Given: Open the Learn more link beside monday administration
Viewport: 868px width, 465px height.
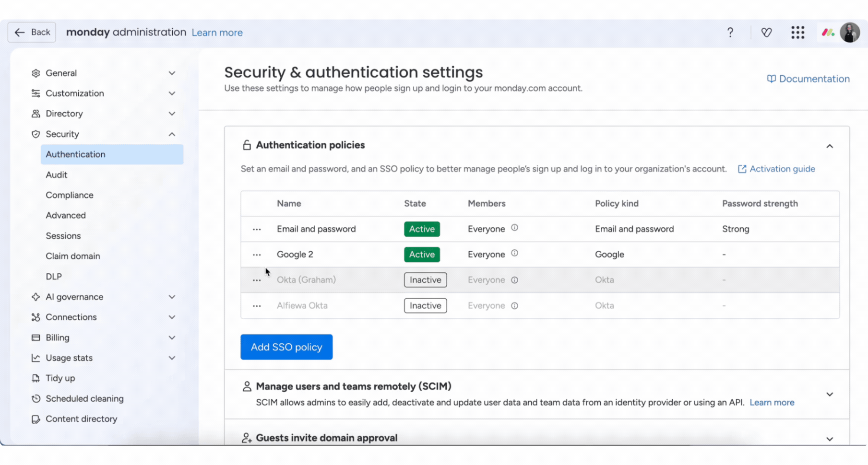Looking at the screenshot, I should tap(217, 33).
